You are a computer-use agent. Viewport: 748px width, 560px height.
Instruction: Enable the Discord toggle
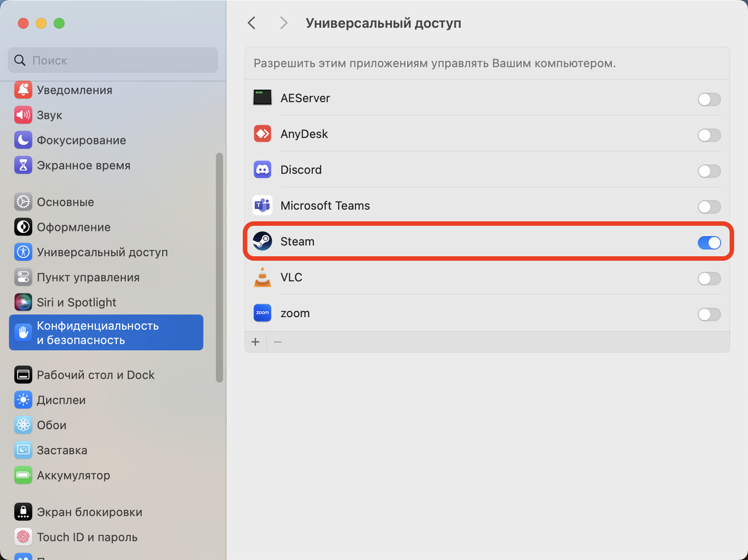(x=709, y=171)
